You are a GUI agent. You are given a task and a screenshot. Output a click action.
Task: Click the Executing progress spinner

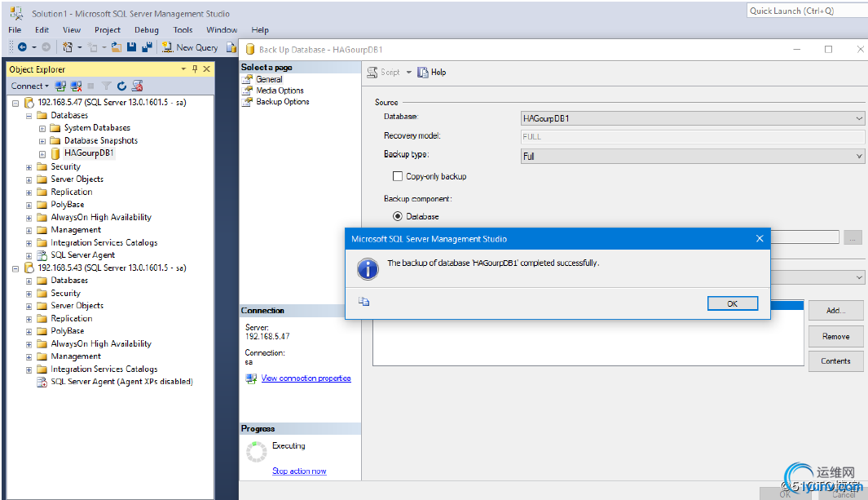point(256,451)
